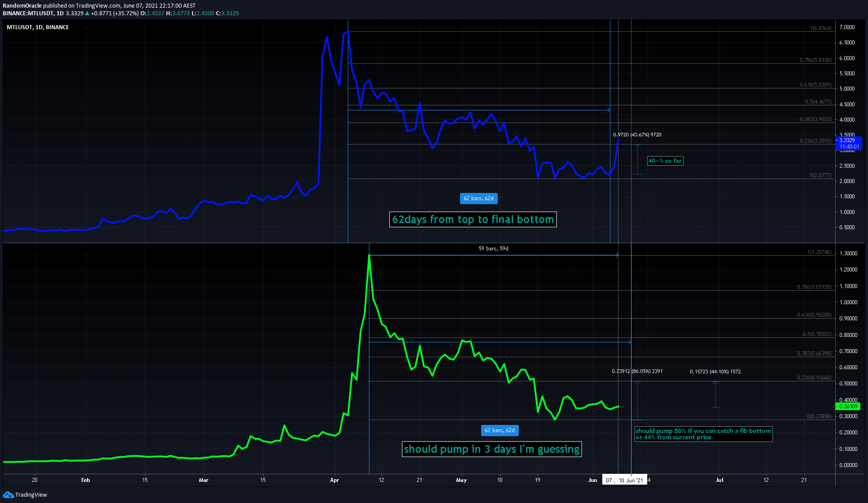Click the 0(2.0777) Fibonacci level label
Image resolution: width=868 pixels, height=503 pixels.
tap(820, 175)
